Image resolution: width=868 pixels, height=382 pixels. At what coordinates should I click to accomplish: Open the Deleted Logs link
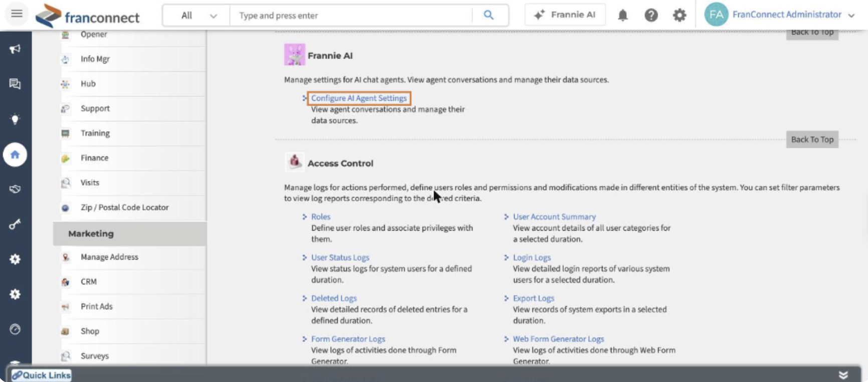tap(334, 298)
